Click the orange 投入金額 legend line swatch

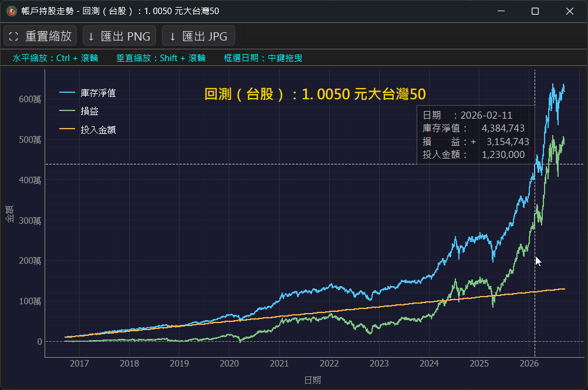67,129
